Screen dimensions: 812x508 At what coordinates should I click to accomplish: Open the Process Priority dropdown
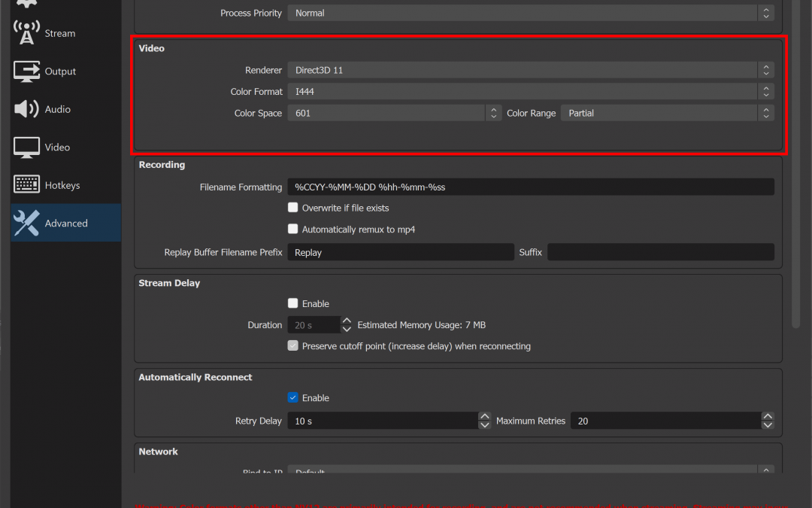[529, 13]
